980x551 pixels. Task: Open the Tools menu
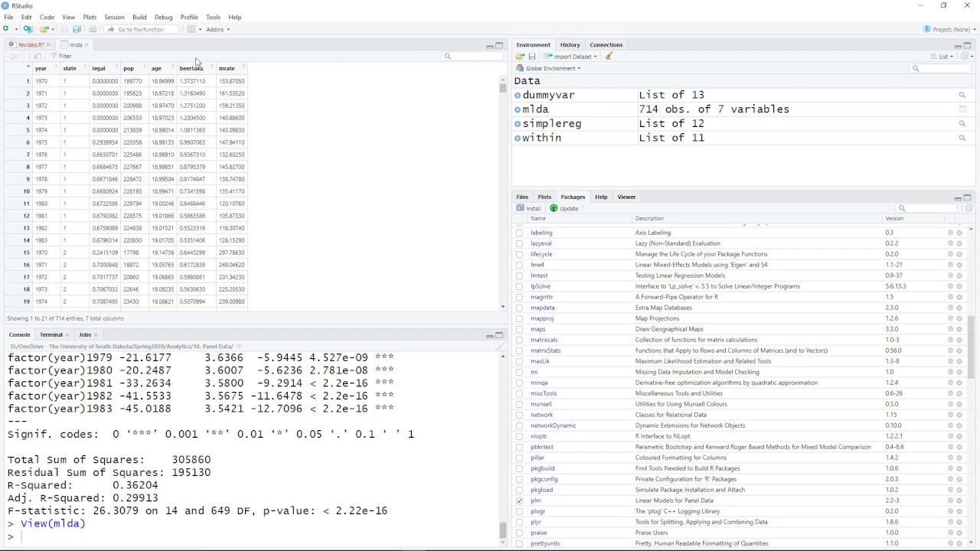pyautogui.click(x=213, y=17)
